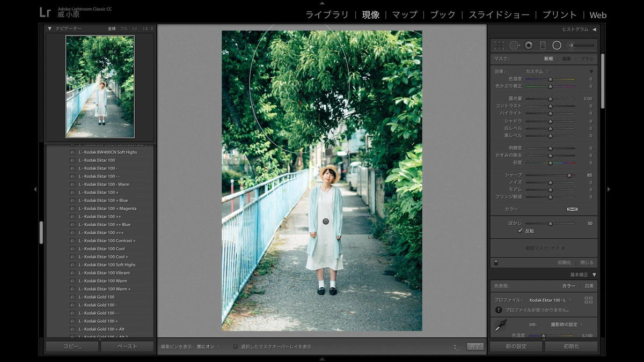The width and height of the screenshot is (644, 362).
Task: Select the spot removal tool icon
Action: point(515,46)
